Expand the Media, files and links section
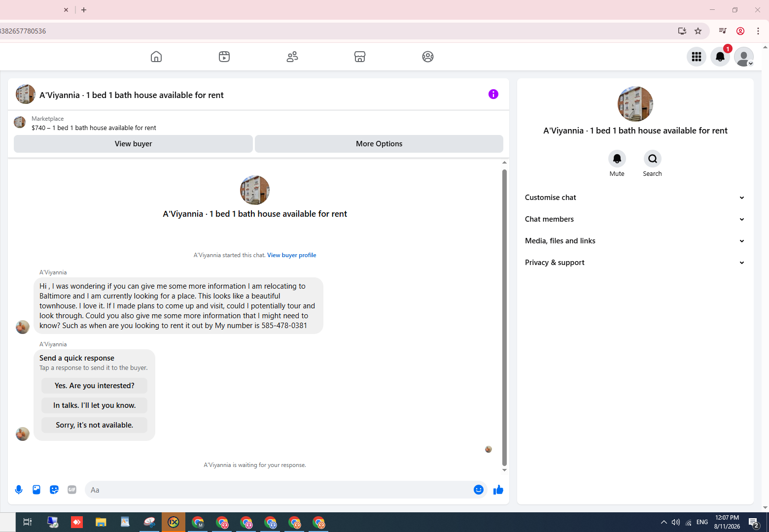The width and height of the screenshot is (769, 532). coord(635,241)
